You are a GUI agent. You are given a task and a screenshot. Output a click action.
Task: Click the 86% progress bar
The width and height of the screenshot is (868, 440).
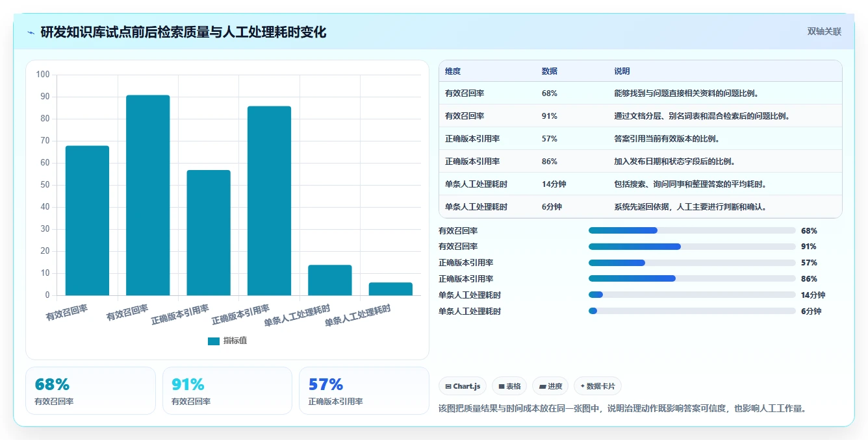[x=692, y=279]
